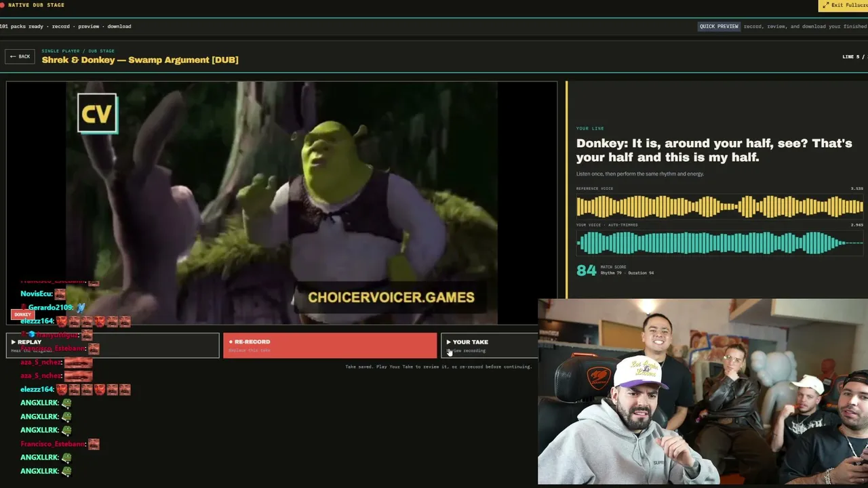Hit the red Re-Record button
The image size is (868, 488).
tap(330, 345)
